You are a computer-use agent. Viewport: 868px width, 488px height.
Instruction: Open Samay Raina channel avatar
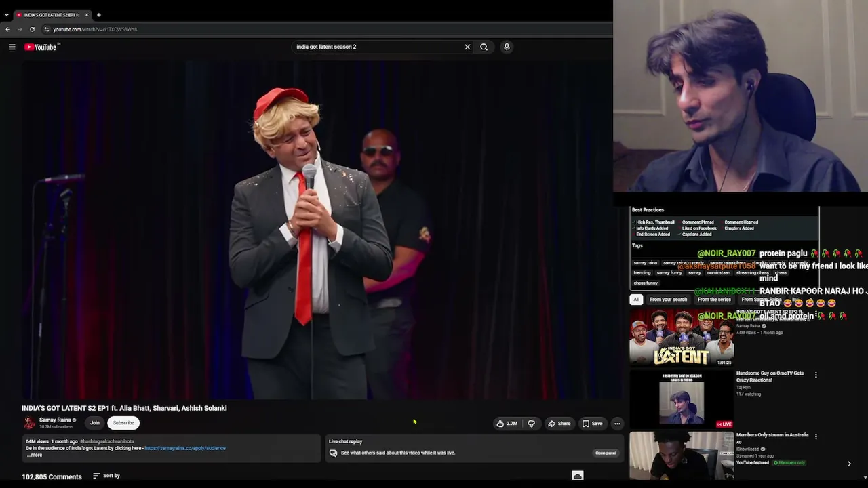[29, 423]
